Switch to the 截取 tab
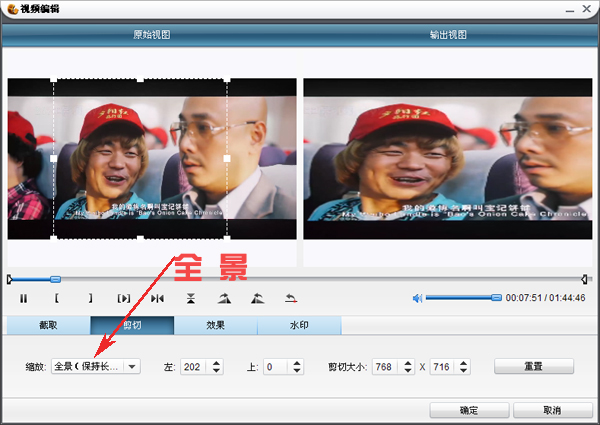Screen dimensions: 600x425 pyautogui.click(x=48, y=325)
